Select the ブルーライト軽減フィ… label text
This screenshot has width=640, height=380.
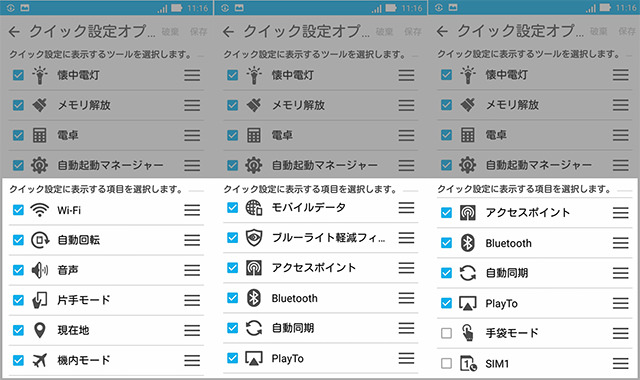329,238
